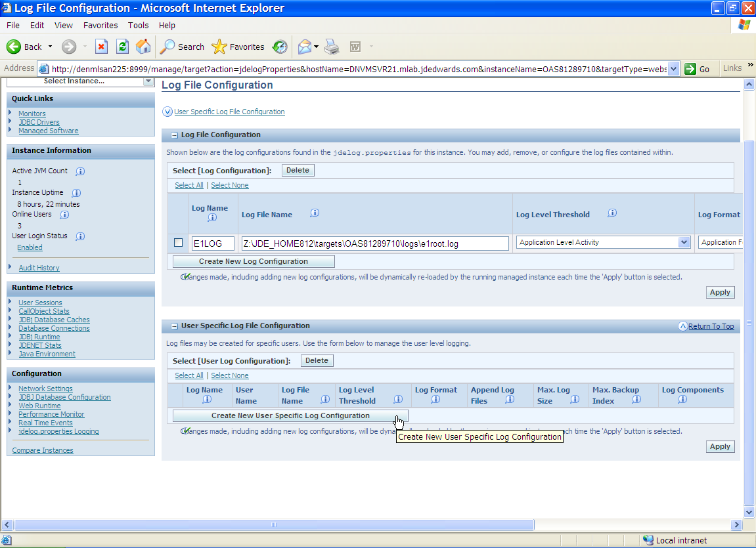The image size is (756, 548).
Task: Click info icon next to Active JVM Count
Action: [81, 171]
